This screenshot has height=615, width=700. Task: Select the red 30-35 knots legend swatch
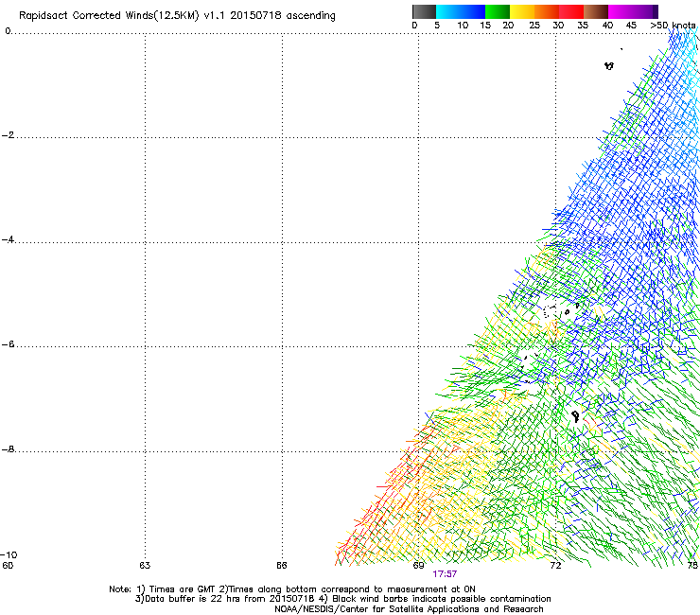(x=571, y=11)
